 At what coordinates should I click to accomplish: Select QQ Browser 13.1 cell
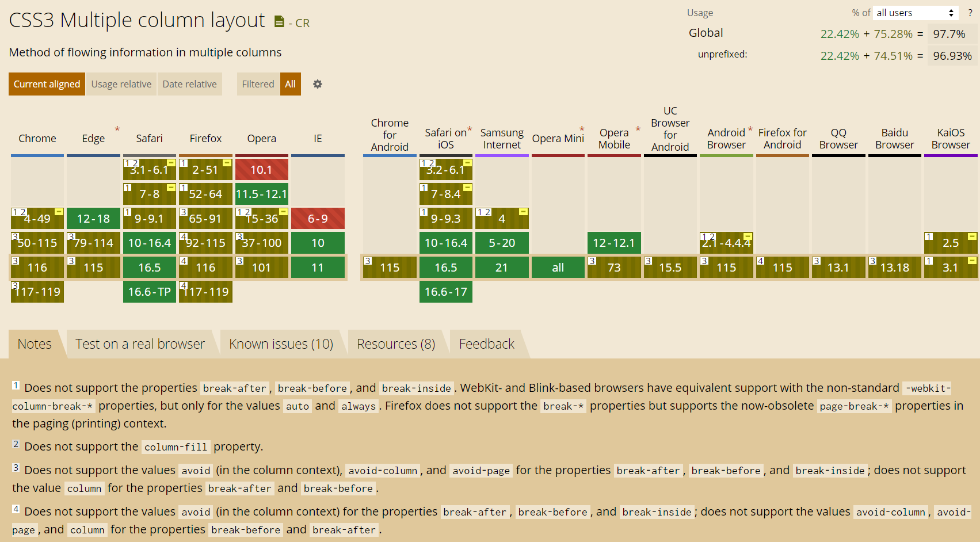click(838, 268)
